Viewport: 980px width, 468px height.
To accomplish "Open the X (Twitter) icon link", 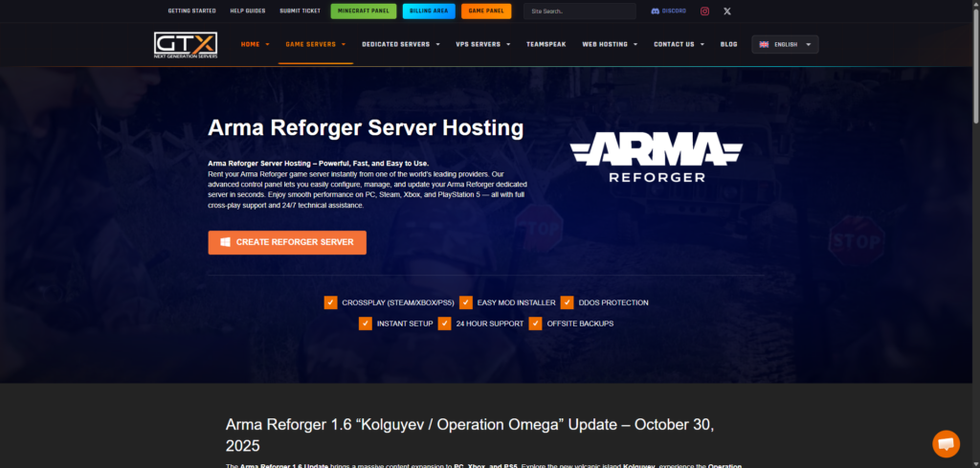I will pos(727,11).
